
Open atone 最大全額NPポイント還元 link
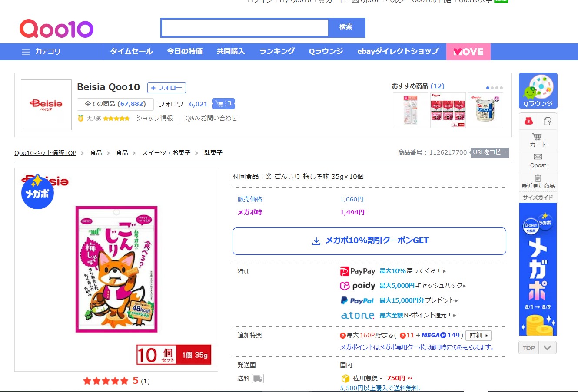(418, 315)
